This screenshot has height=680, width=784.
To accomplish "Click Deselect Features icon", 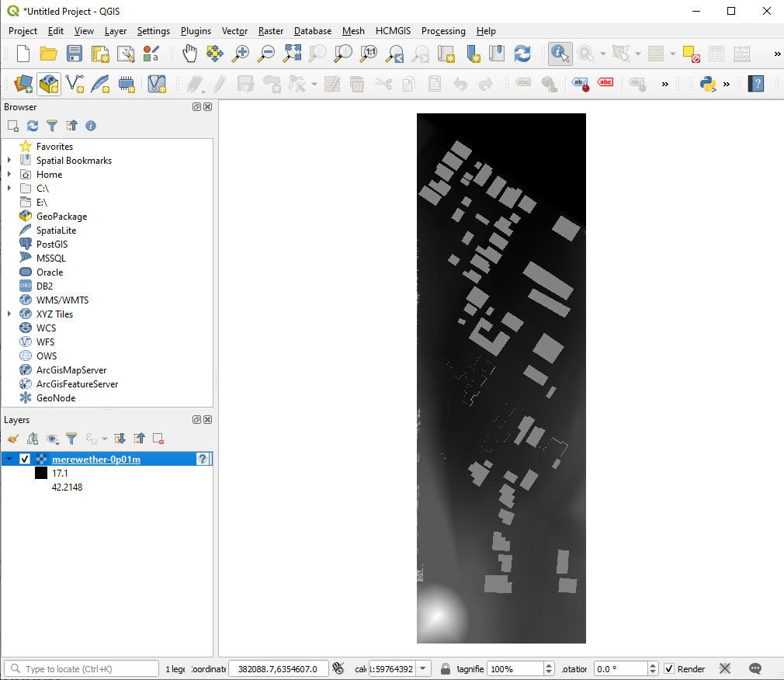I will pyautogui.click(x=692, y=54).
